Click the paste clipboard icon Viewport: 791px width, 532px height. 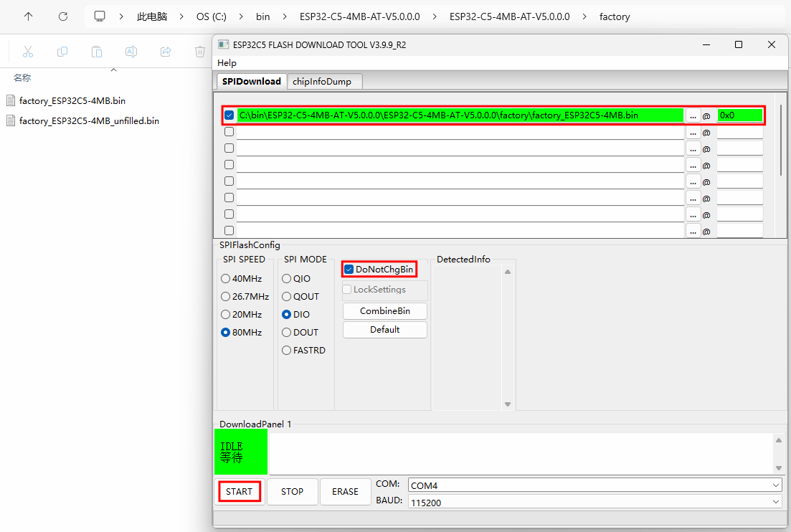click(x=97, y=52)
